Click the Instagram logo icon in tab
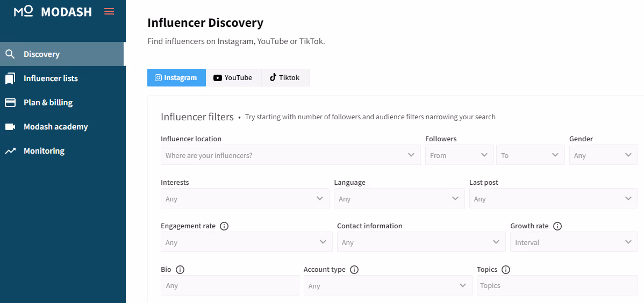Viewport: 644px width, 303px height. 158,77
